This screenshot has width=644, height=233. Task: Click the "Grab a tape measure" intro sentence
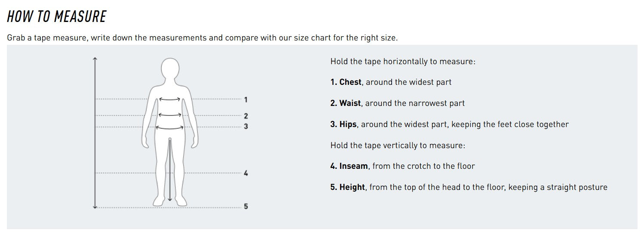[202, 38]
